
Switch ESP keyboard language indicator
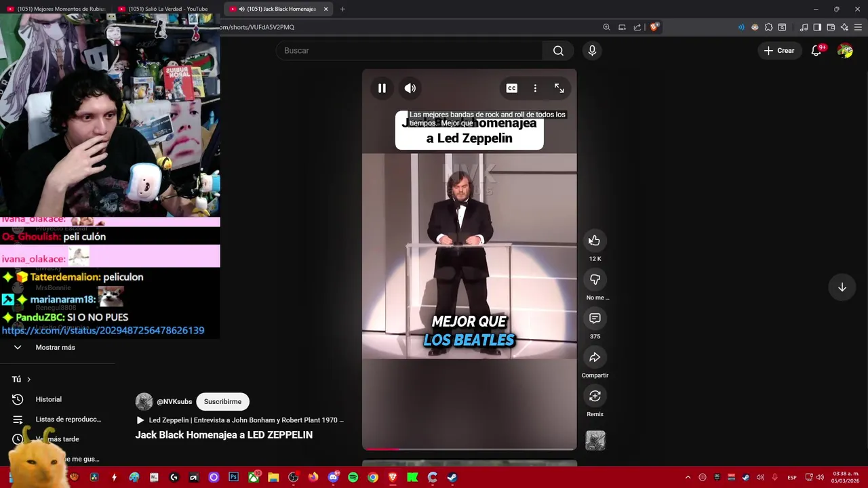(x=791, y=477)
